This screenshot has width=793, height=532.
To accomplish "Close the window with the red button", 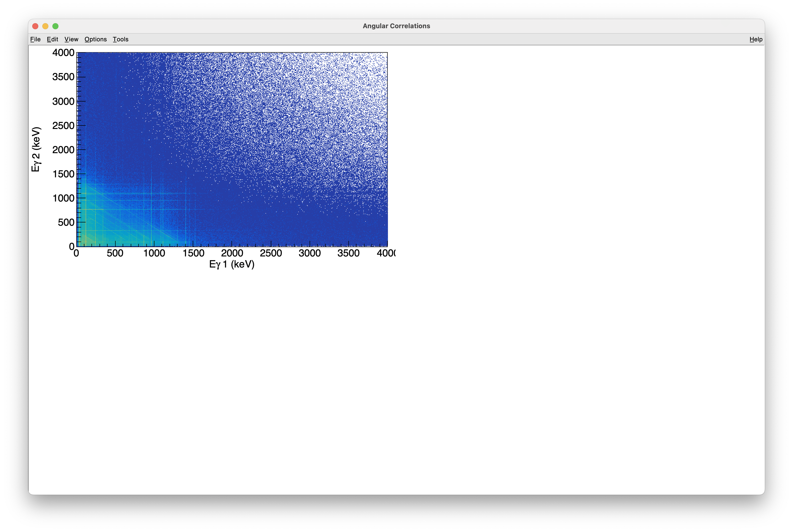I will pyautogui.click(x=35, y=26).
